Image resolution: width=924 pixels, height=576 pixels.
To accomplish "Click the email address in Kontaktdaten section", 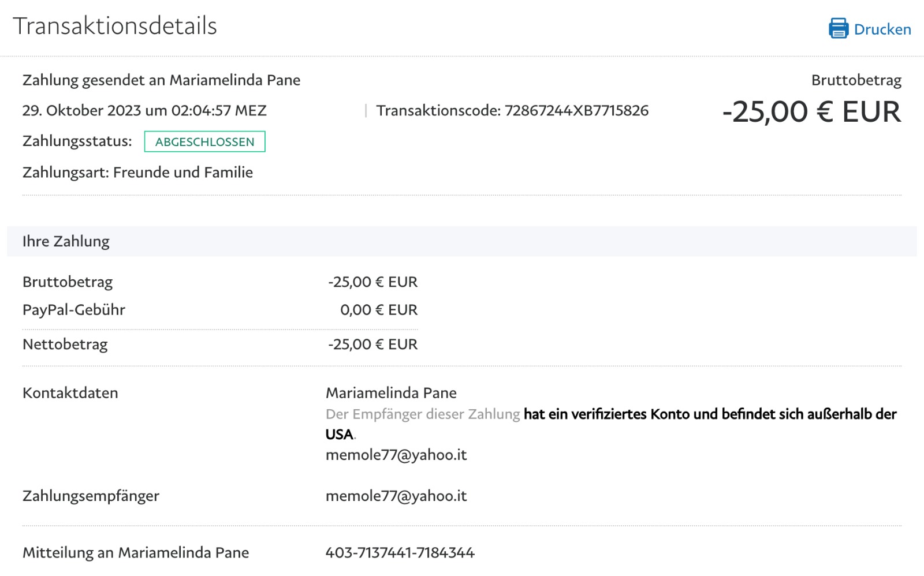I will [x=396, y=455].
